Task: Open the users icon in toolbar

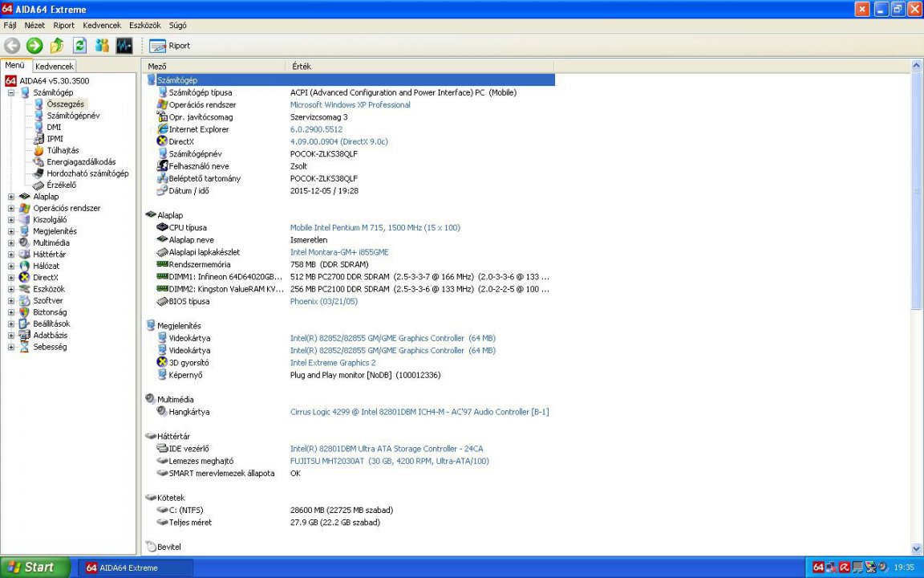Action: pos(102,46)
